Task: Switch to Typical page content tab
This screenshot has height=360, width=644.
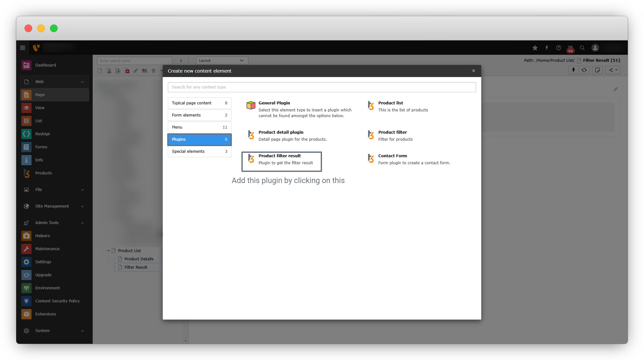Action: [199, 103]
